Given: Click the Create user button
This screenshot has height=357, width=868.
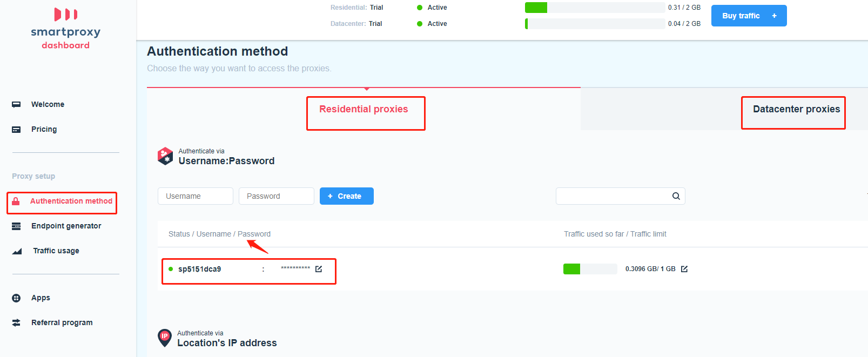Looking at the screenshot, I should pos(347,196).
